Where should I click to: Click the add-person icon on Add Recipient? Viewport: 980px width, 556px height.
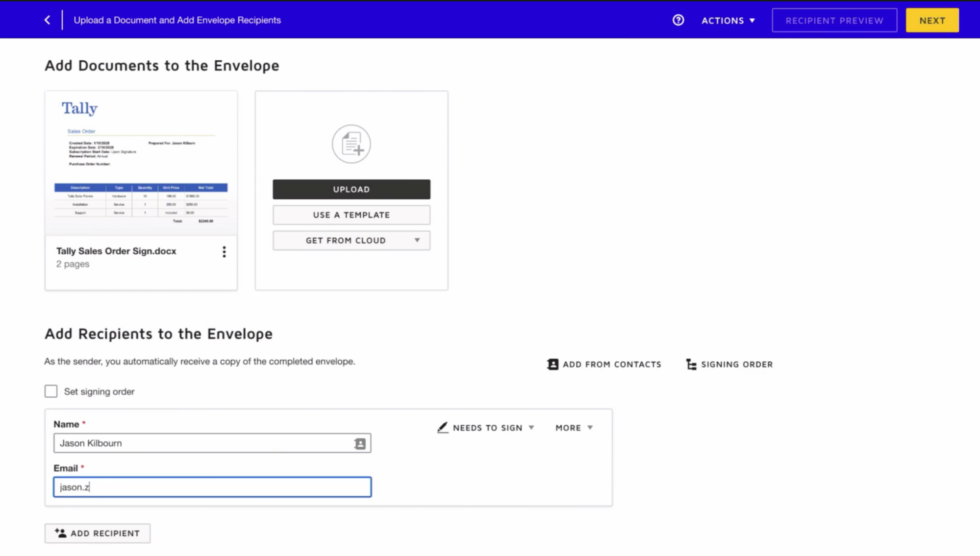[60, 533]
